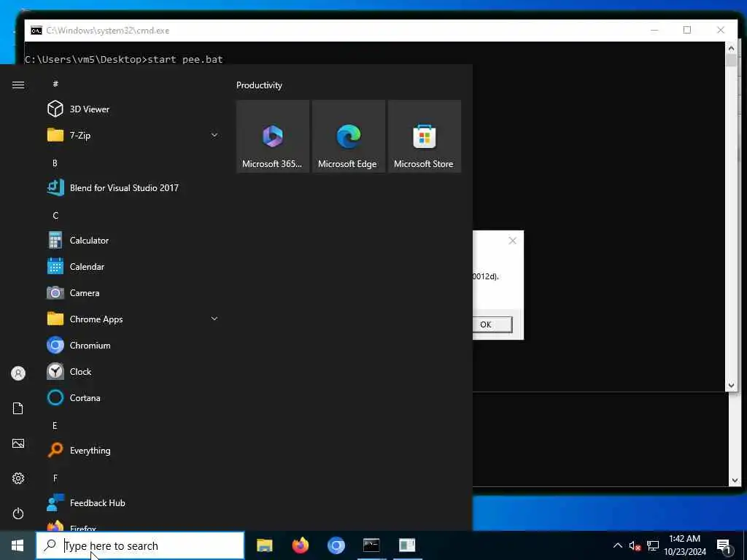Open File Explorer from taskbar
747x560 pixels.
coord(264,545)
